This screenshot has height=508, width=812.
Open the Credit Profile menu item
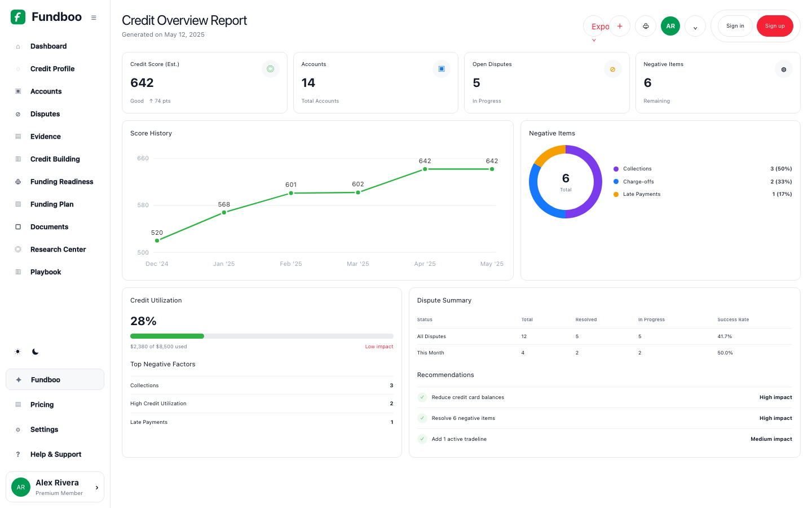pyautogui.click(x=55, y=69)
